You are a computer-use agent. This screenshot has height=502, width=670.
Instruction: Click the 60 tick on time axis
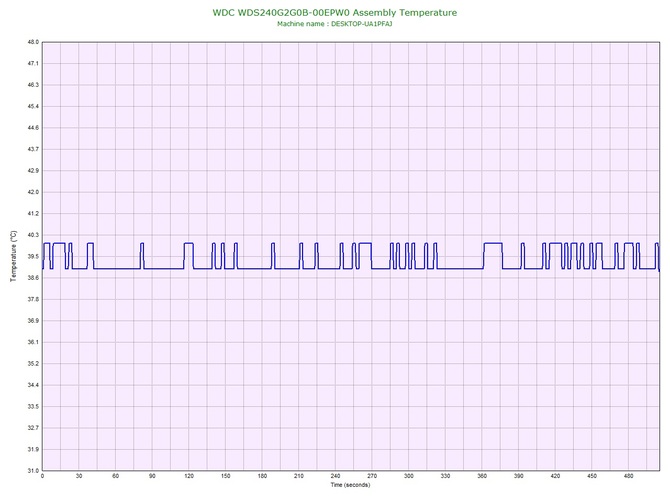pos(115,476)
